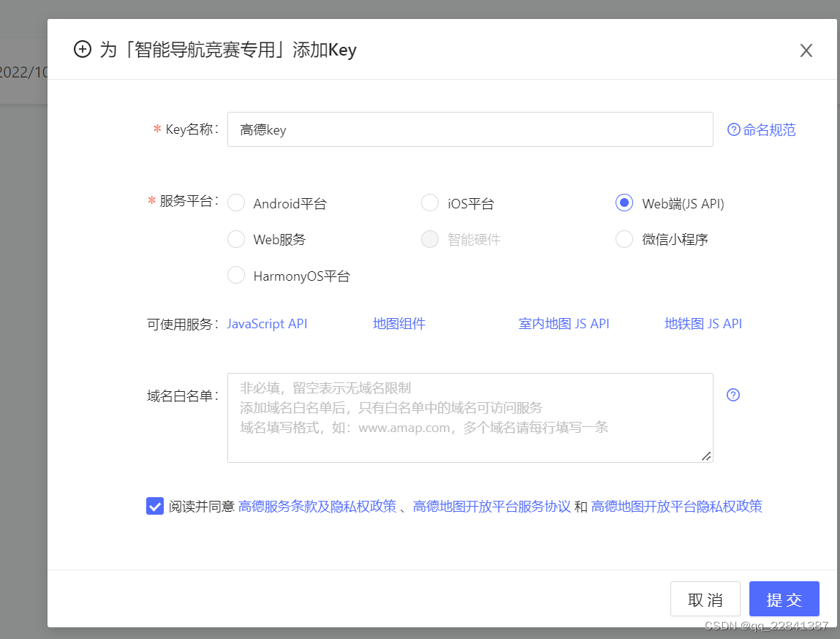Pick HarmonyOS平台 as service platform
This screenshot has height=639, width=840.
tap(236, 276)
